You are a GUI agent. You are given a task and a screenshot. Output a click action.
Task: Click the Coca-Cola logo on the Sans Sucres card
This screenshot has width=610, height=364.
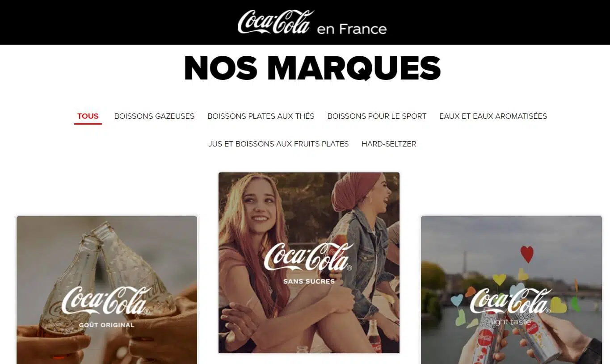point(308,257)
